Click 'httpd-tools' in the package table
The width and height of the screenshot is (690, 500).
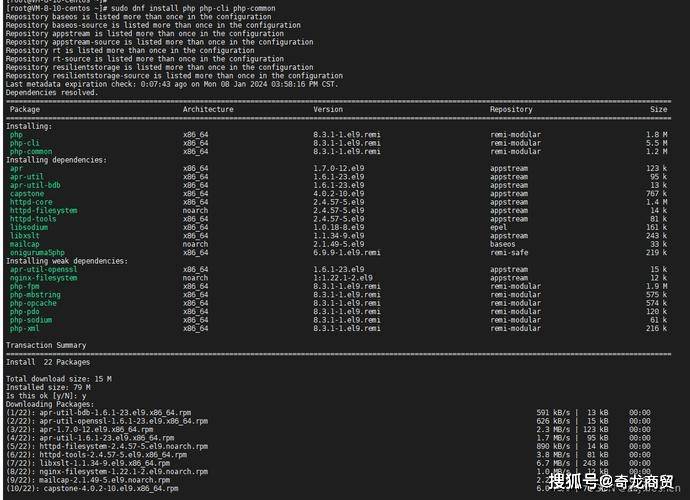point(33,219)
